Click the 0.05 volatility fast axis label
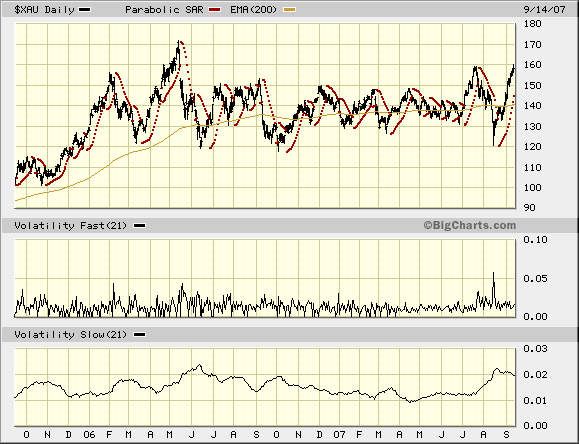 pos(535,278)
